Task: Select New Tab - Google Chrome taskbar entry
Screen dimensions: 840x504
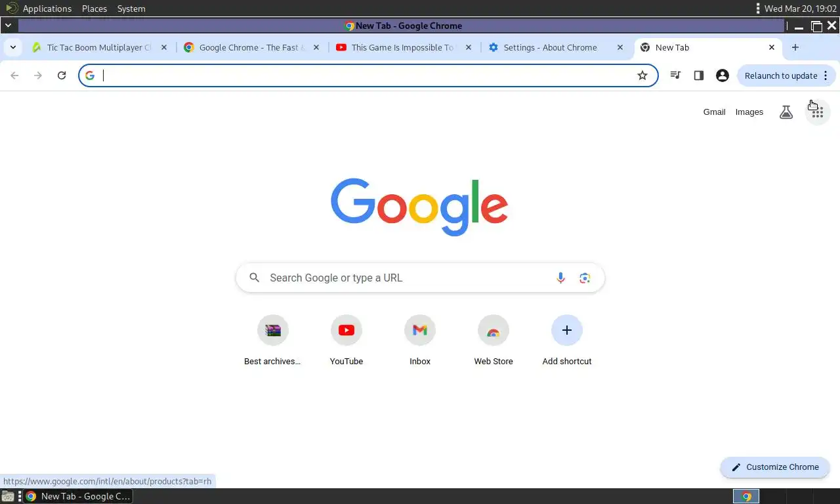Action: (77, 496)
